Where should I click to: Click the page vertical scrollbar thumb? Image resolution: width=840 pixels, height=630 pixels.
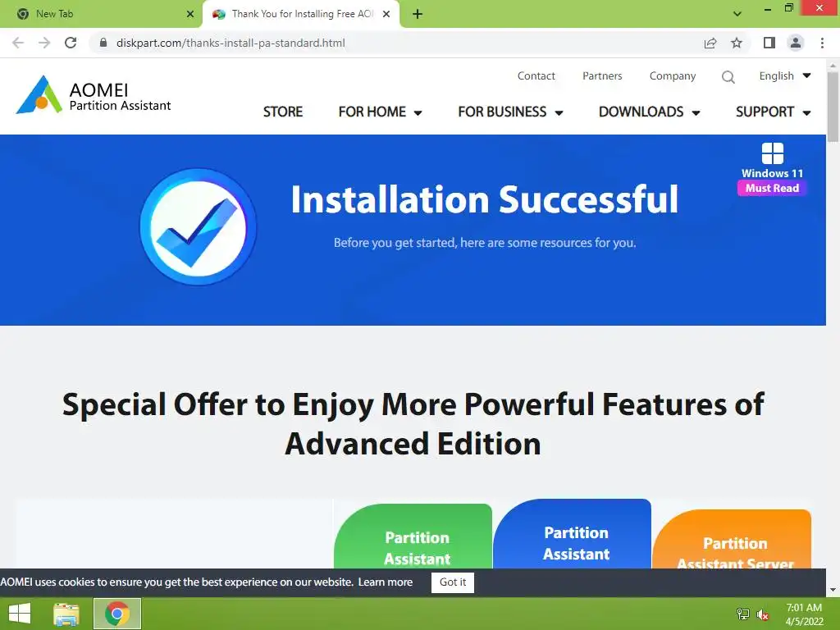[833, 107]
